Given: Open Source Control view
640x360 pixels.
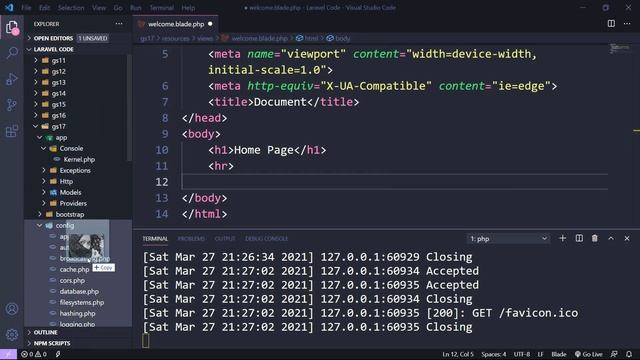Looking at the screenshot, I should pyautogui.click(x=12, y=105).
